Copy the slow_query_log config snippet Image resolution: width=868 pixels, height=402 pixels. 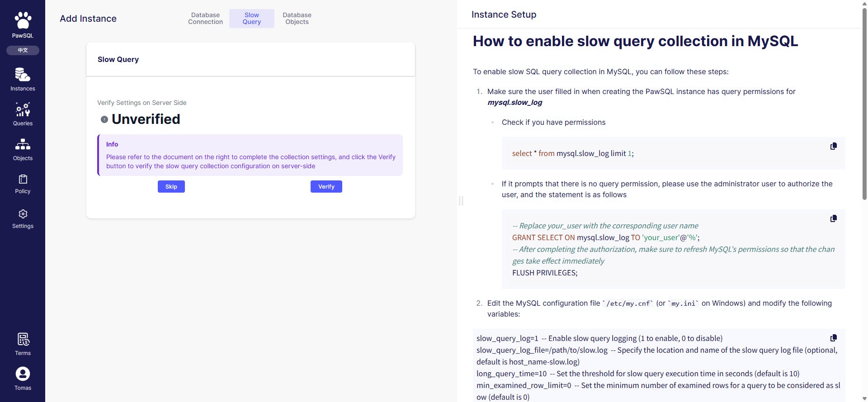(x=834, y=338)
